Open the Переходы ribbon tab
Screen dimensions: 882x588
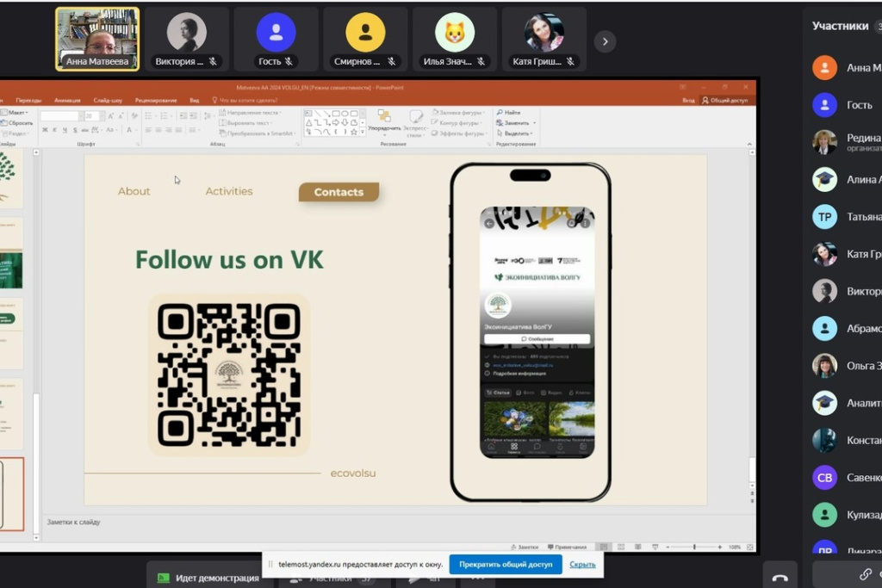pos(28,100)
